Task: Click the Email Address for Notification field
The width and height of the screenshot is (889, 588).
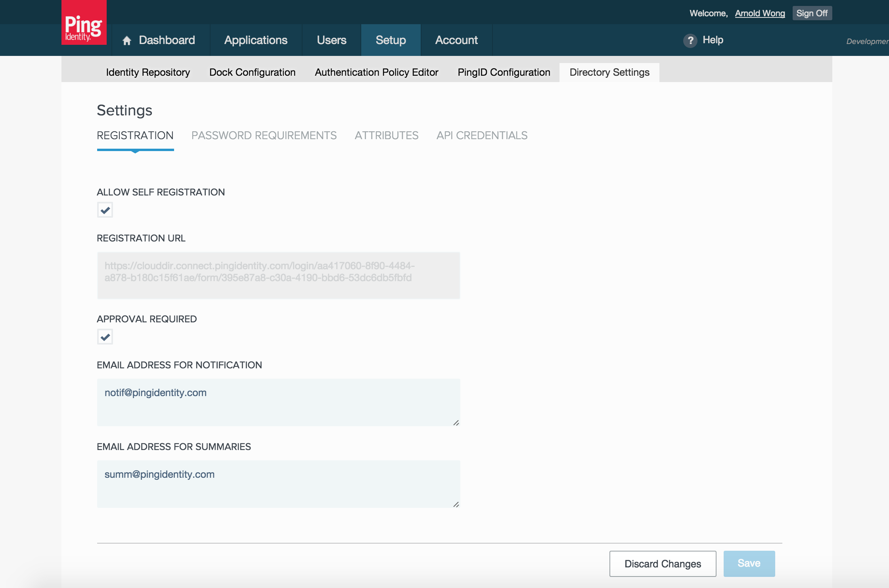Action: [x=278, y=402]
